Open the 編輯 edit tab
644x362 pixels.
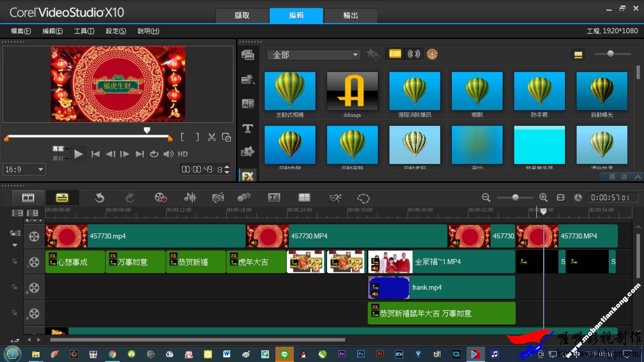click(x=296, y=15)
